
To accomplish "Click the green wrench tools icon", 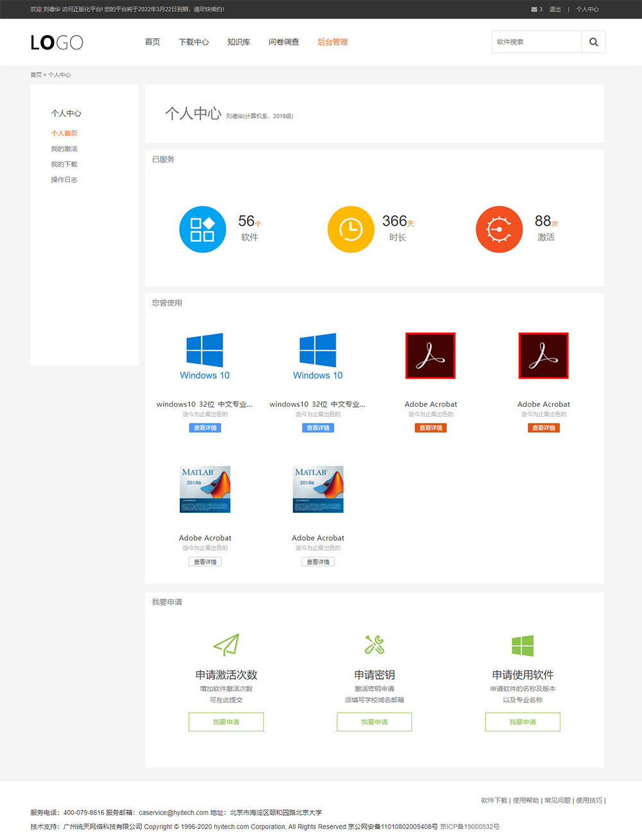I will [374, 644].
